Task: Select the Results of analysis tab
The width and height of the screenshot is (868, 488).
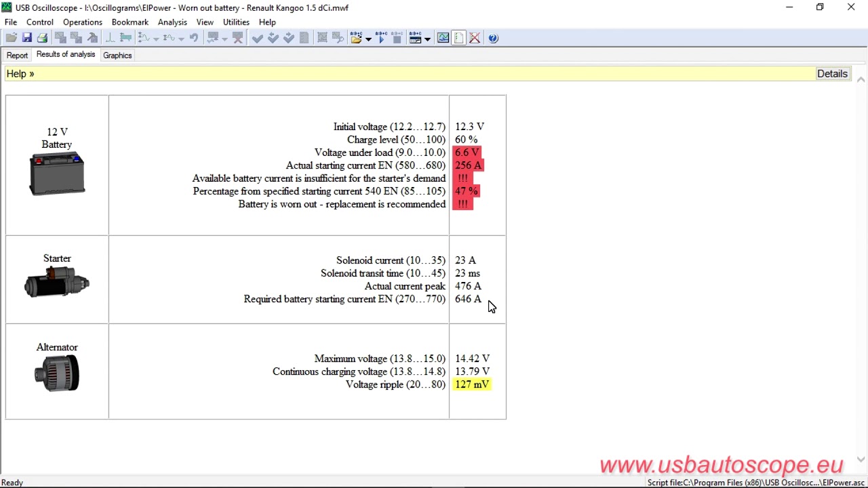Action: [x=66, y=54]
